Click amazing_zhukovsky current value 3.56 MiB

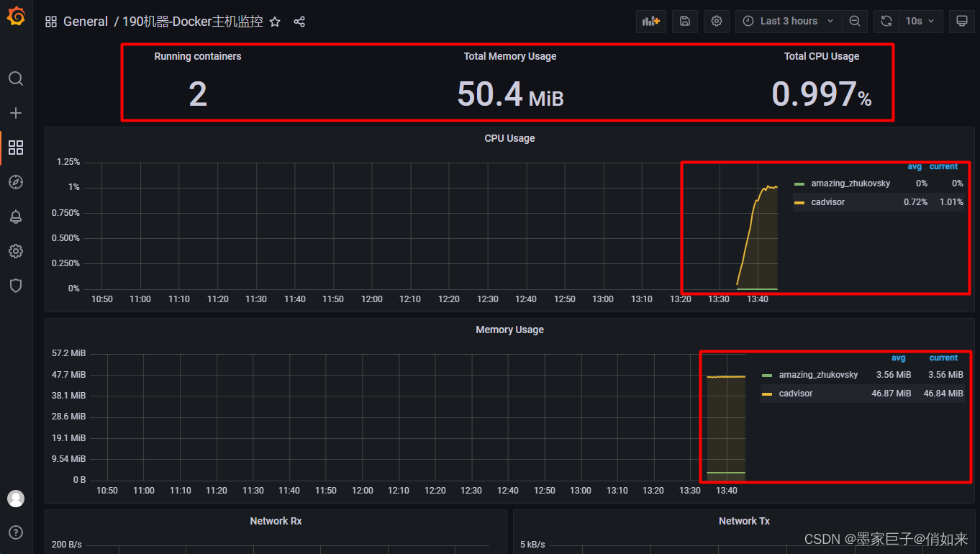point(945,375)
